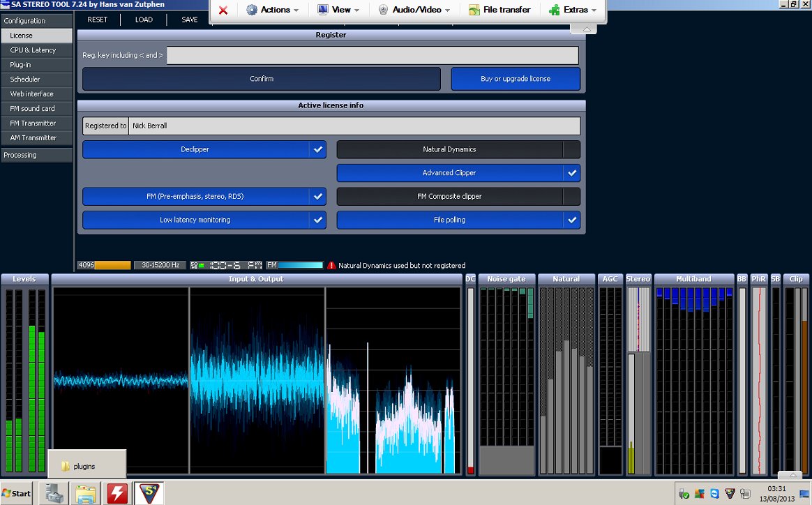Screen dimensions: 812x505
Task: Toggle the Declipper checkbox
Action: click(x=318, y=149)
